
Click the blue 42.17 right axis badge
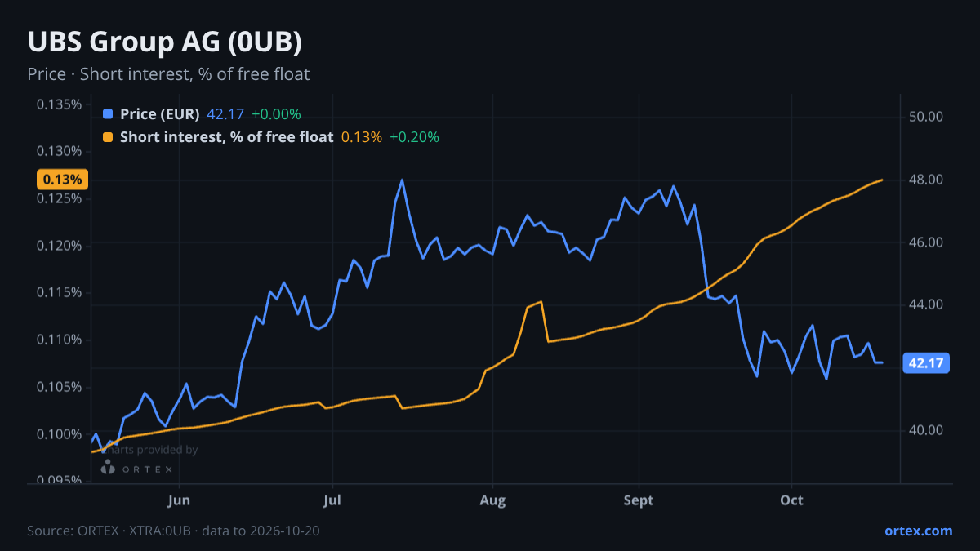tap(926, 363)
